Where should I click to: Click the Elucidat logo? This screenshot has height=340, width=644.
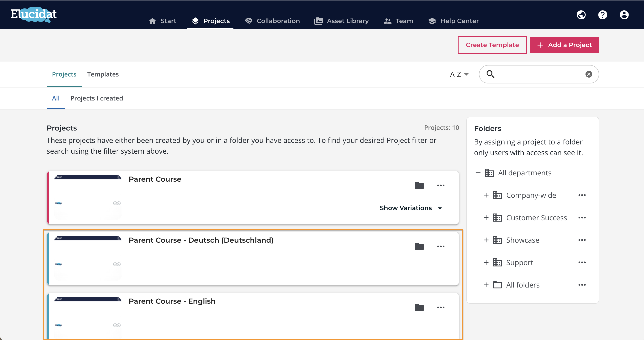coord(33,15)
